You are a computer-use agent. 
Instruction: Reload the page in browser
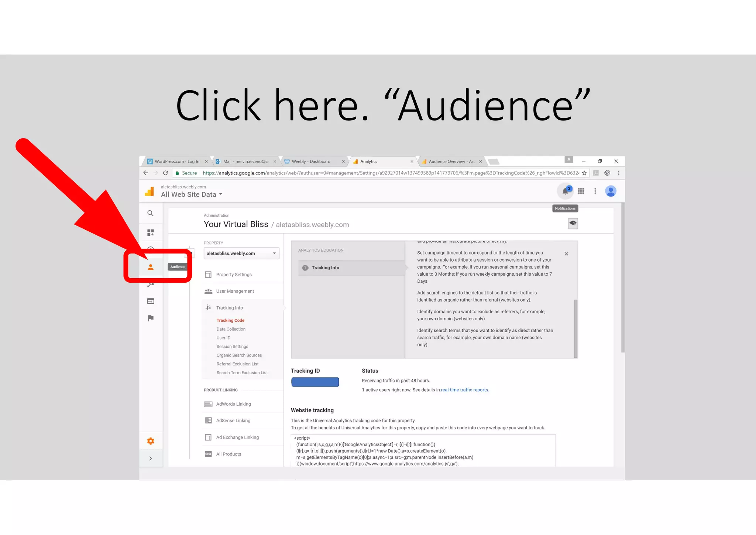[166, 173]
